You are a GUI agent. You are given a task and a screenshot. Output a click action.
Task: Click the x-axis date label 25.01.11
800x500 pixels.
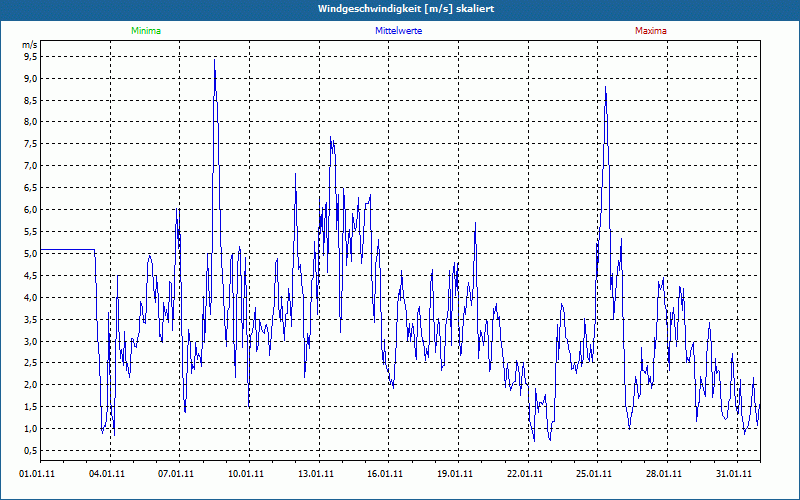[x=594, y=474]
